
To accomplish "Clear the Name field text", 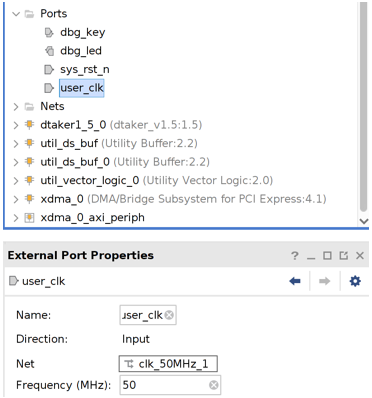I will click(x=169, y=315).
